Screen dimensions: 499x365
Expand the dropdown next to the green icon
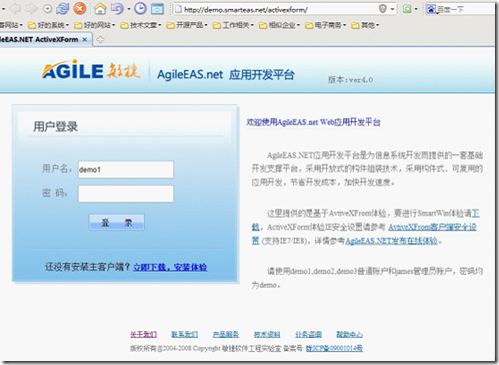tap(416, 9)
